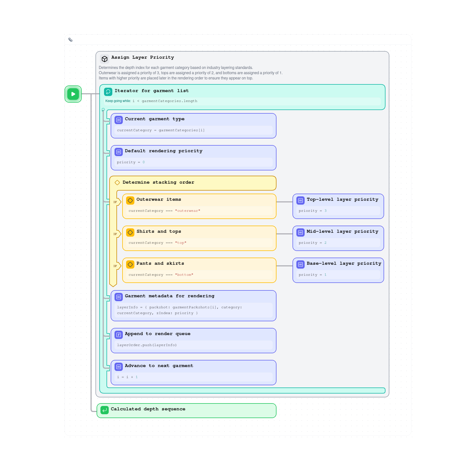The image size is (476, 476).
Task: Select the loop icon on Iterator for garment list
Action: coord(108,92)
